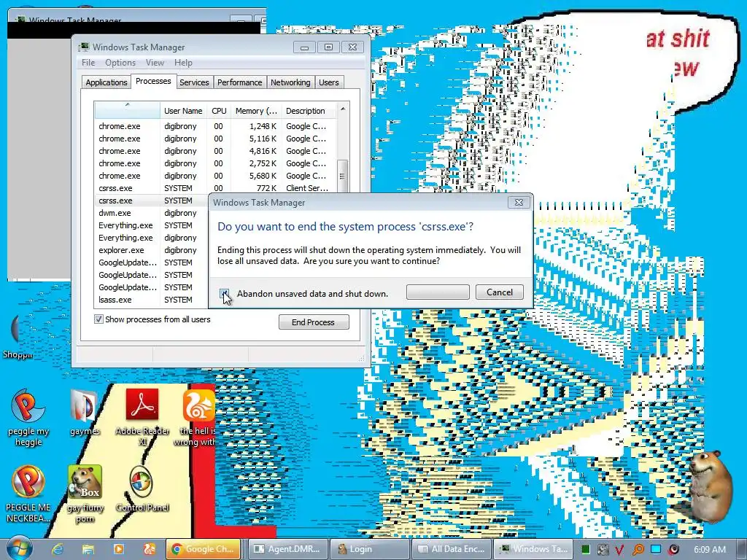Select the gopher Box desktop icon
The height and width of the screenshot is (560, 747).
pyautogui.click(x=85, y=494)
